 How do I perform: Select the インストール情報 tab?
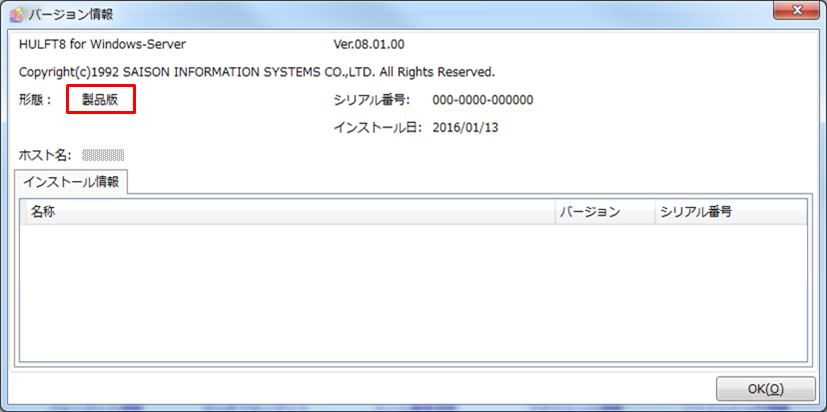(71, 182)
